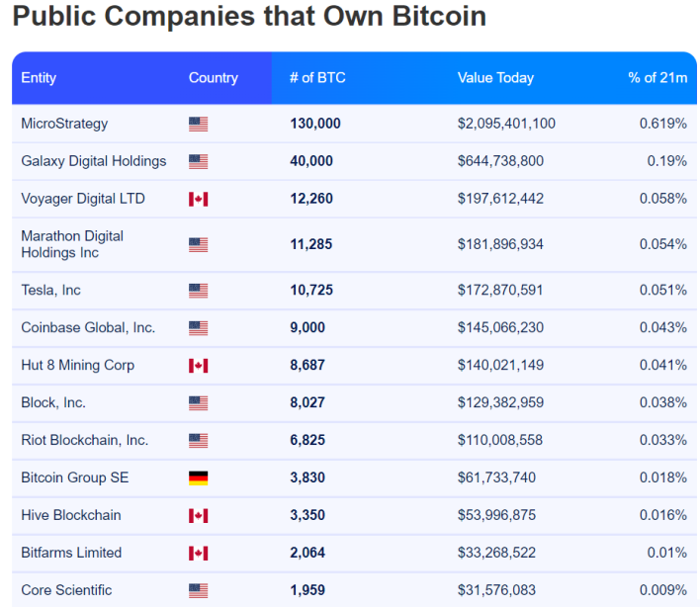Click the Canadian flag beside Hive Blockchain
The image size is (700, 607).
[198, 515]
